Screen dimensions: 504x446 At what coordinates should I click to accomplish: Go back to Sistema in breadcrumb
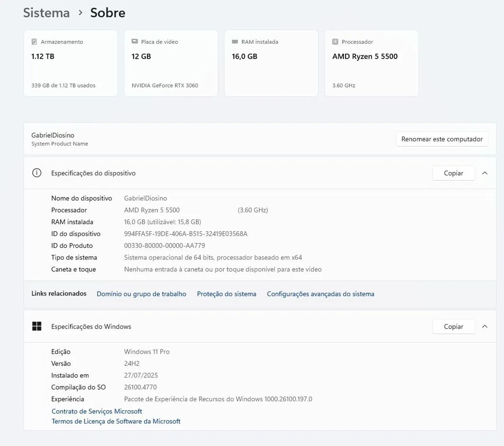pyautogui.click(x=46, y=13)
